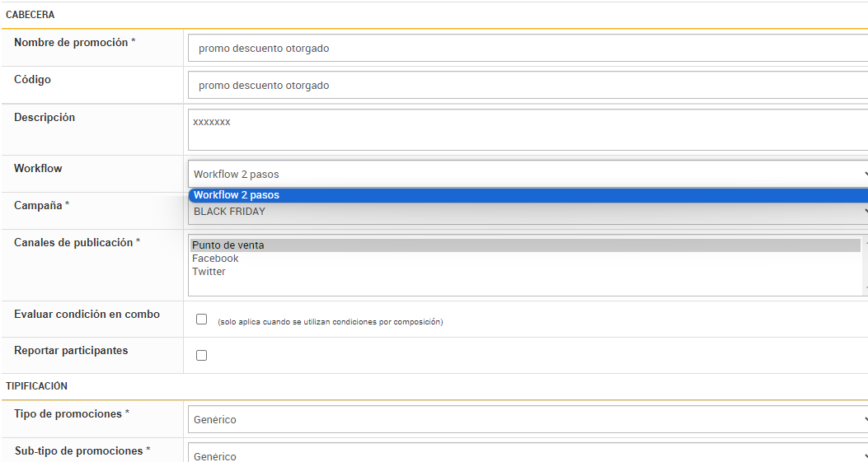This screenshot has height=462, width=868.
Task: Choose Facebook as publication channel
Action: coord(216,259)
